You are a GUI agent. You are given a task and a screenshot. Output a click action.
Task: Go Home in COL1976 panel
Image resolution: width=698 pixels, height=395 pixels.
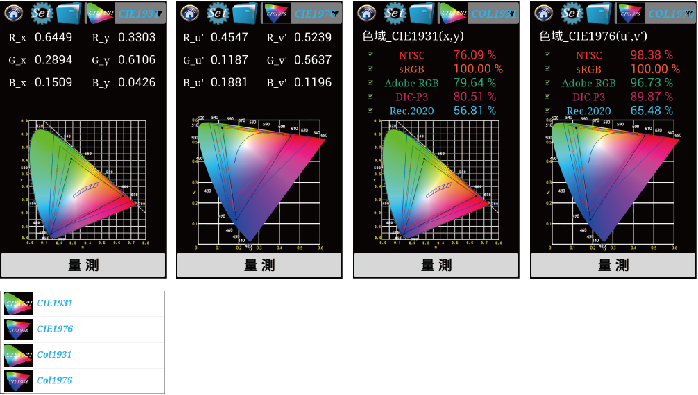pos(544,13)
